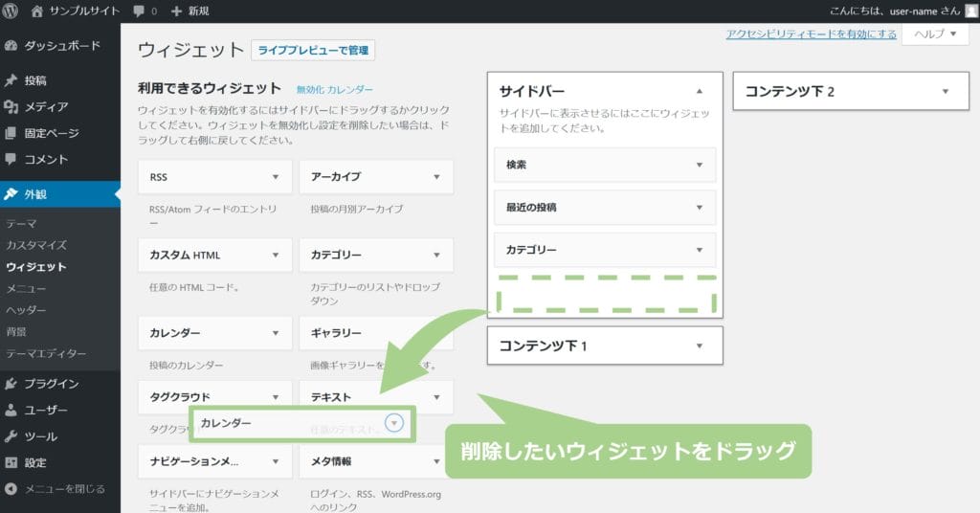Click the WordPress logo in admin bar
Image resolution: width=980 pixels, height=513 pixels.
[11, 11]
